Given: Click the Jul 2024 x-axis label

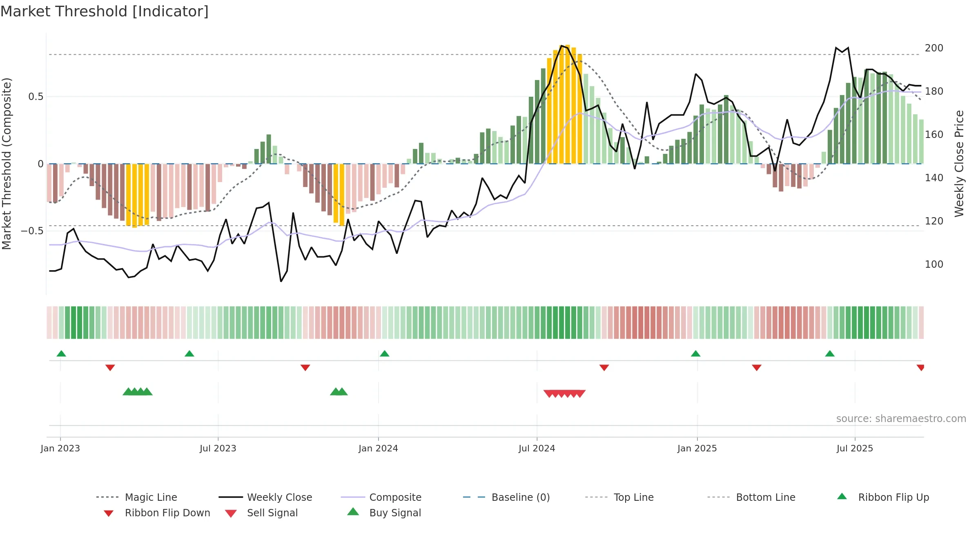Looking at the screenshot, I should [x=537, y=449].
